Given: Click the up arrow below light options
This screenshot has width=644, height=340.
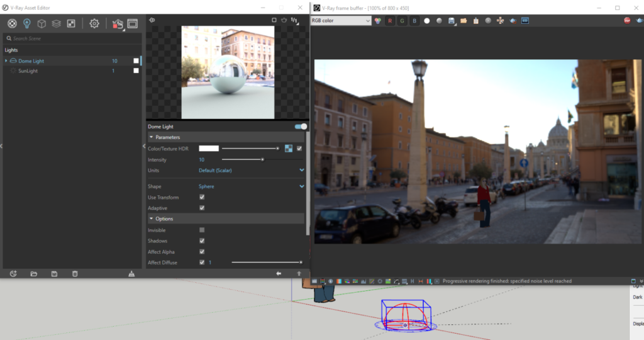Looking at the screenshot, I should 299,273.
